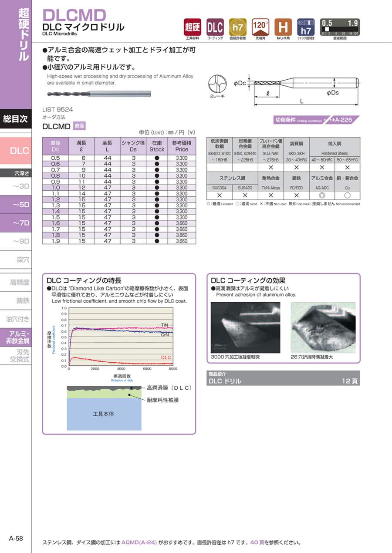Select the ~5D hole depth tab

click(16, 205)
